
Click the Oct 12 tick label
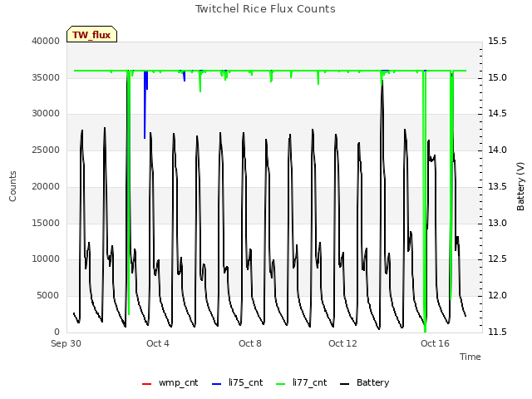pyautogui.click(x=342, y=343)
